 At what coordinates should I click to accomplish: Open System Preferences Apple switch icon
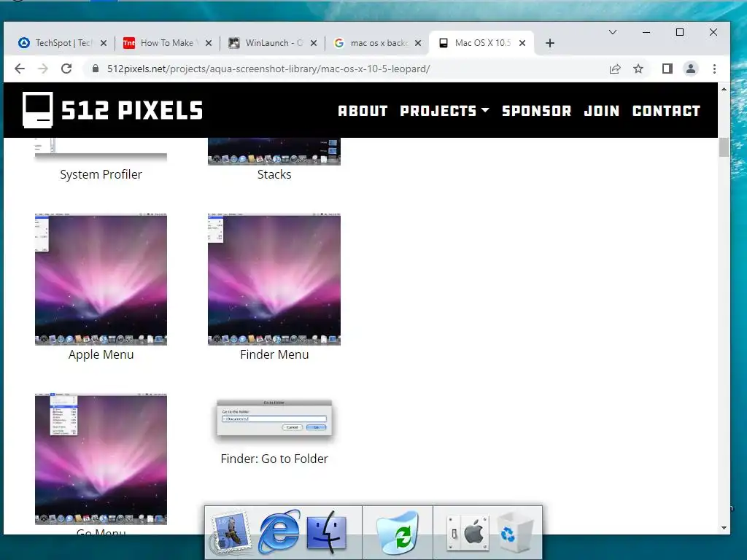point(468,532)
